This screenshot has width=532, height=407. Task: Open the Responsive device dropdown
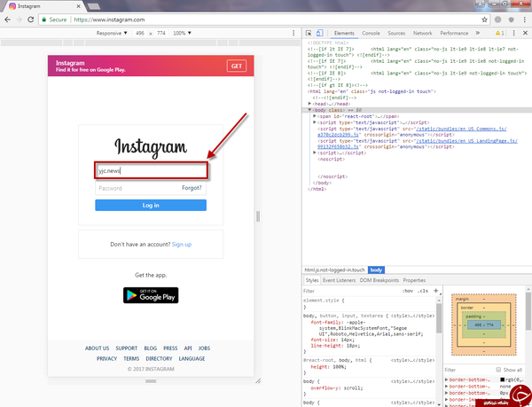tap(112, 33)
